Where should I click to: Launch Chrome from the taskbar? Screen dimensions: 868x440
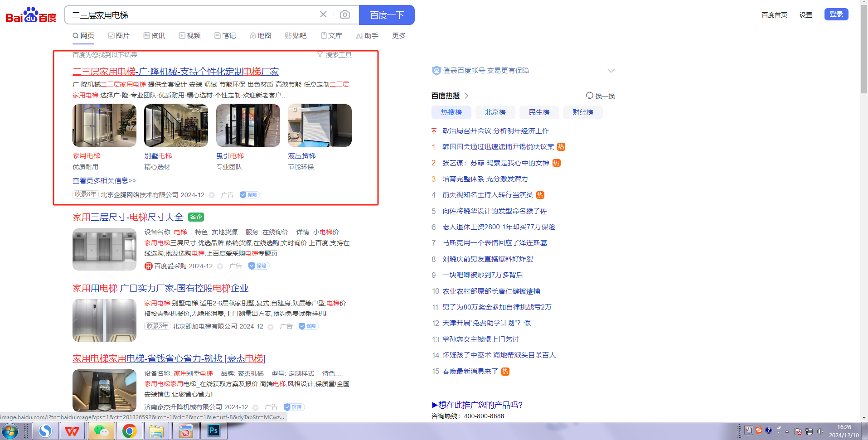129,430
